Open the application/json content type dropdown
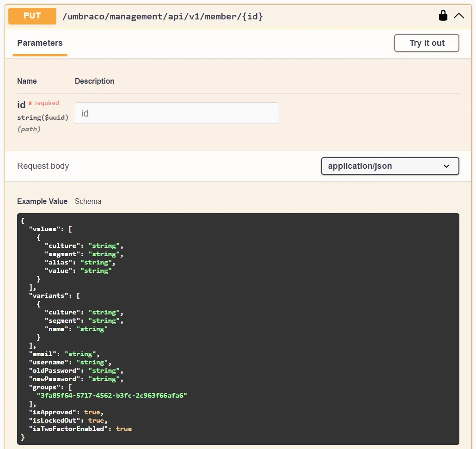 (384, 166)
